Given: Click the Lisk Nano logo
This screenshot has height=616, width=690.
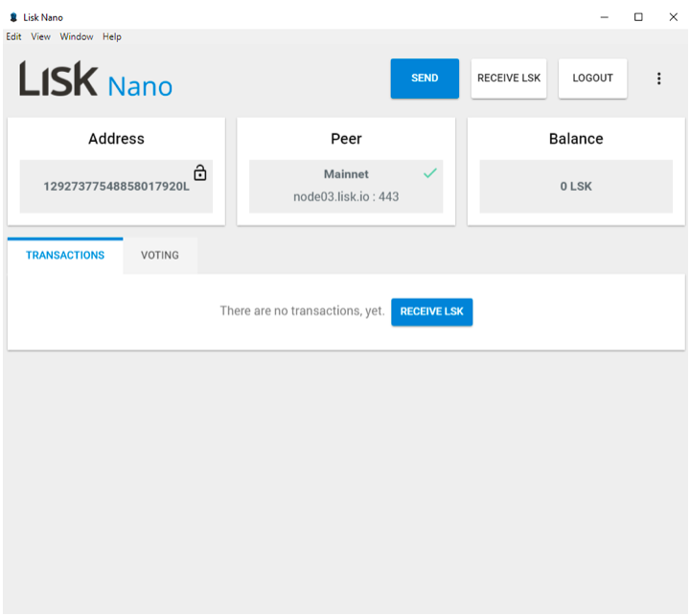Looking at the screenshot, I should pyautogui.click(x=96, y=80).
